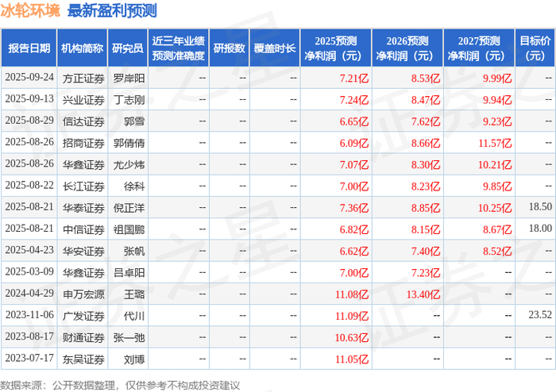The height and width of the screenshot is (392, 556).
Task: Select the 信达证券 institution cell
Action: 83,121
